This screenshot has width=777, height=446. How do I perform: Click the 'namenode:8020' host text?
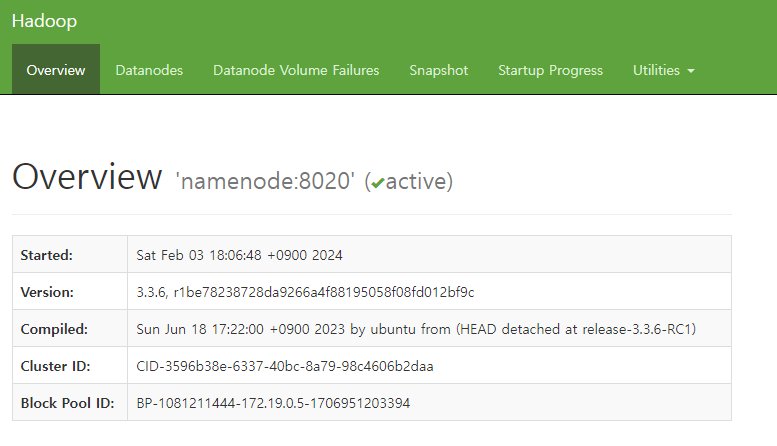pos(265,181)
